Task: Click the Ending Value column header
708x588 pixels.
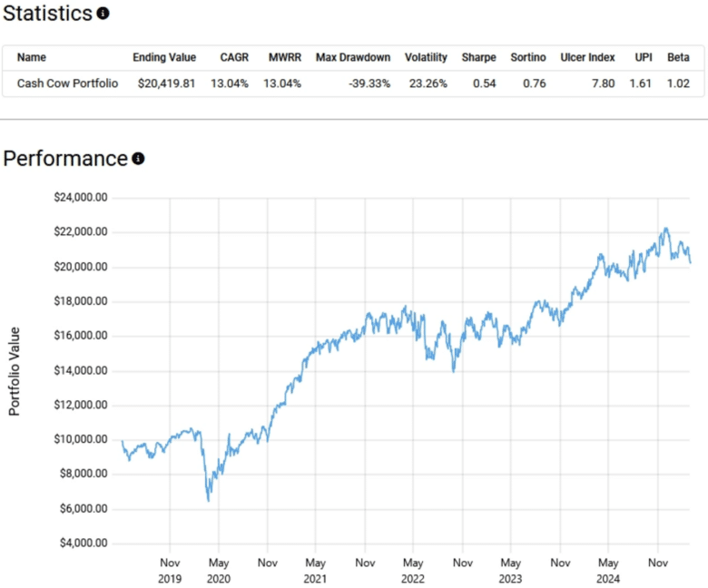Action: point(164,57)
